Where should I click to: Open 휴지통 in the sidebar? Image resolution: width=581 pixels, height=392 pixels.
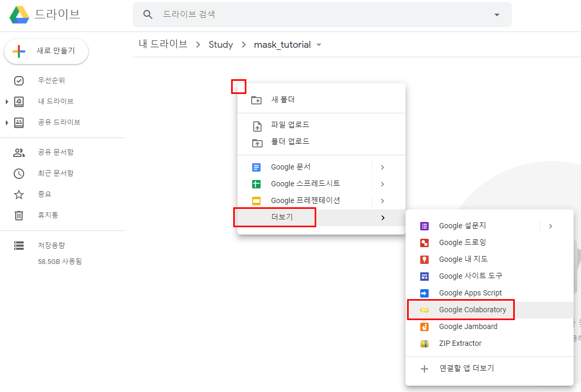tap(48, 215)
